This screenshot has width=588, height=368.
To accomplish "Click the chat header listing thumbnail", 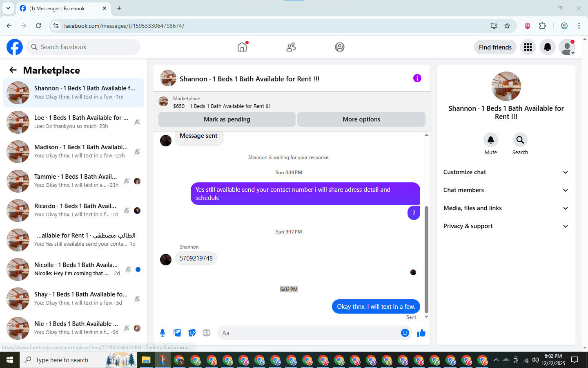I will pyautogui.click(x=168, y=78).
